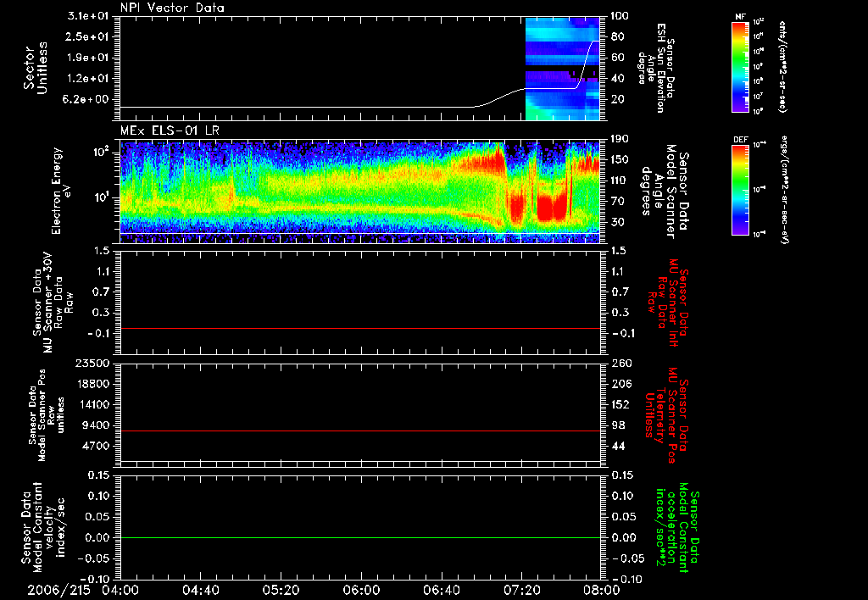Click the Sector Unitless axis label
The height and width of the screenshot is (600, 868).
(35, 68)
